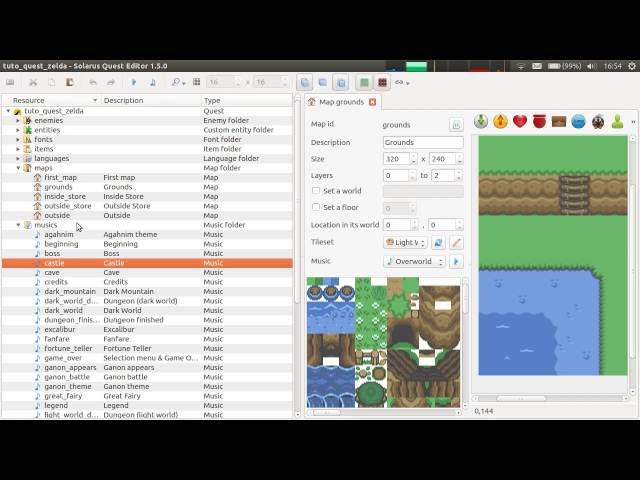Sort by the Resource column header
This screenshot has height=480, width=640.
coord(51,100)
